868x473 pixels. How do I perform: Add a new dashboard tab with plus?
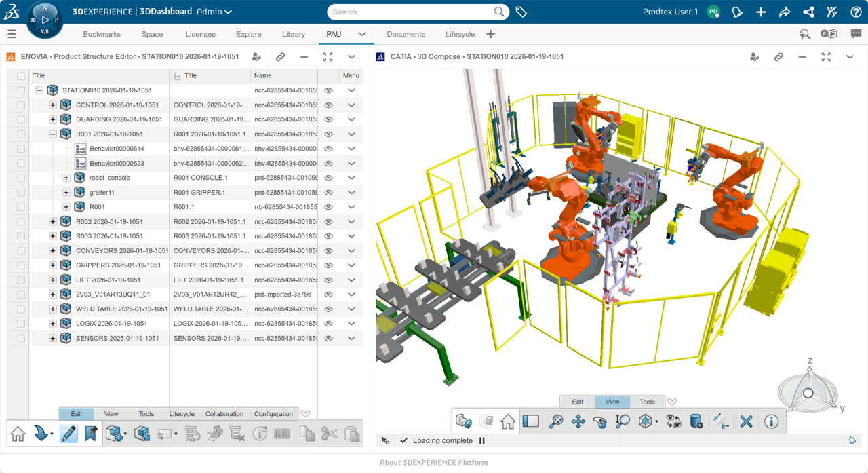(491, 34)
